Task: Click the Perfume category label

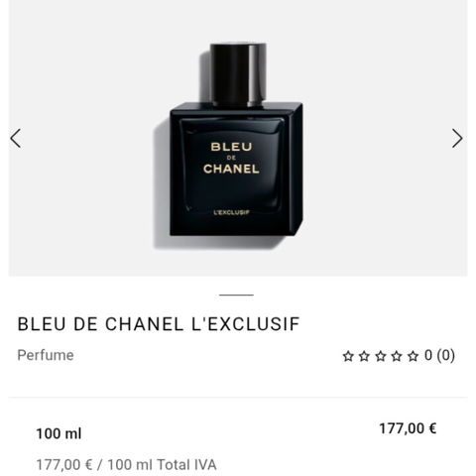Action: (x=46, y=355)
